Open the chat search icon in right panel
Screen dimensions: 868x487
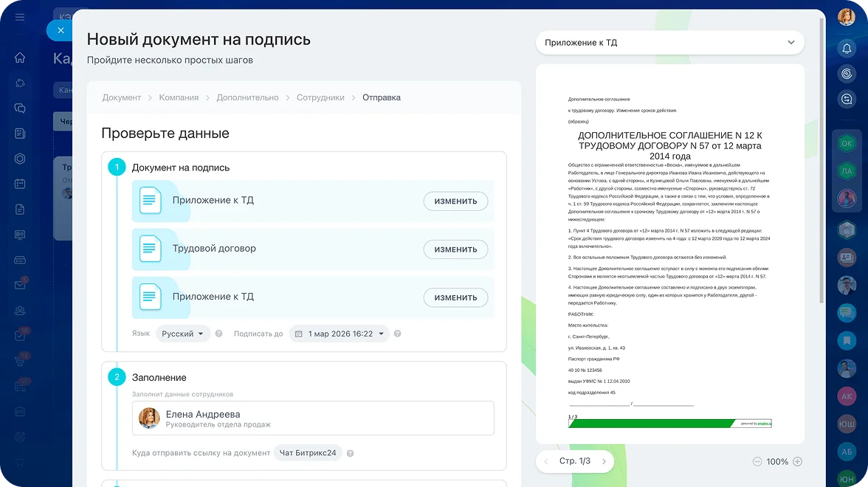click(x=847, y=99)
